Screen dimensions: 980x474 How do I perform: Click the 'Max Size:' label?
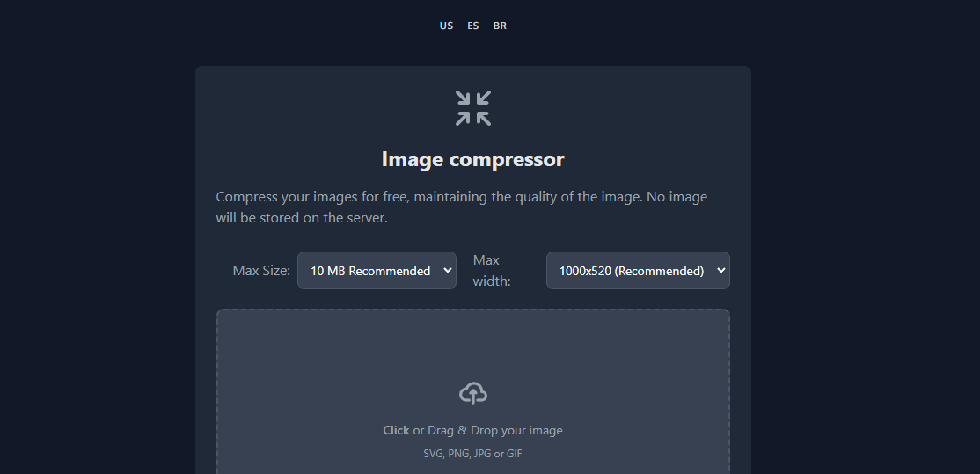click(x=261, y=270)
